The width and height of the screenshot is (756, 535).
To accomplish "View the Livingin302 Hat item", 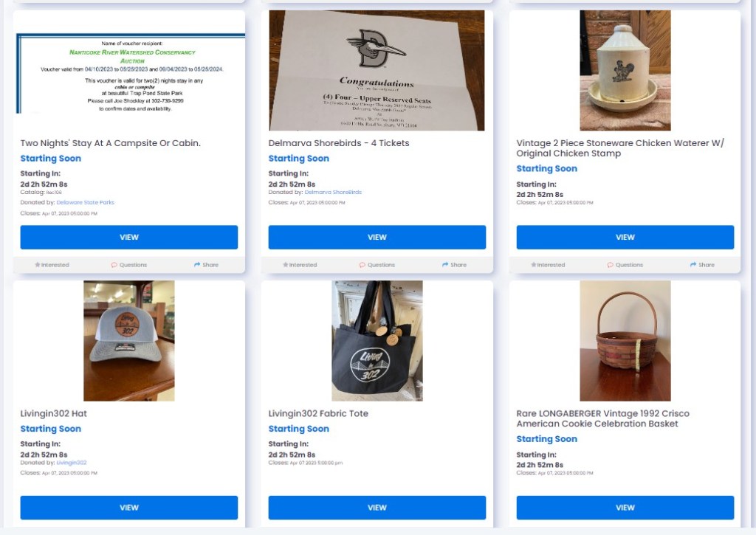I will 128,508.
